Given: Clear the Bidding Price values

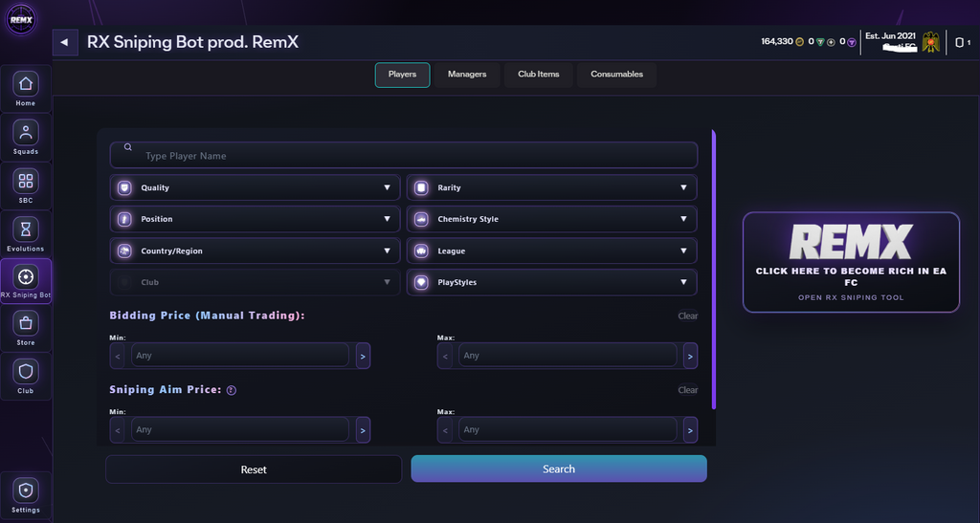Looking at the screenshot, I should pos(687,316).
